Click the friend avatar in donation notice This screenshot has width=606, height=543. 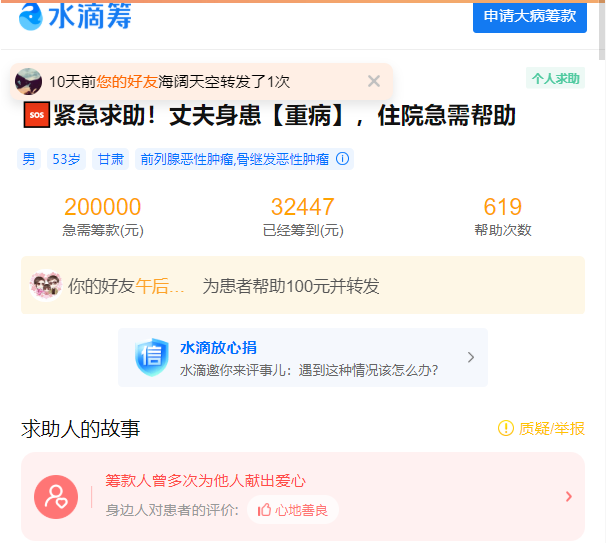coord(45,286)
